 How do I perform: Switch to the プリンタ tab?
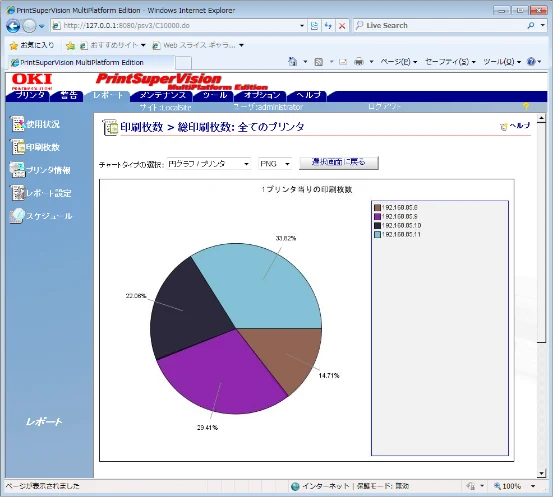point(30,95)
